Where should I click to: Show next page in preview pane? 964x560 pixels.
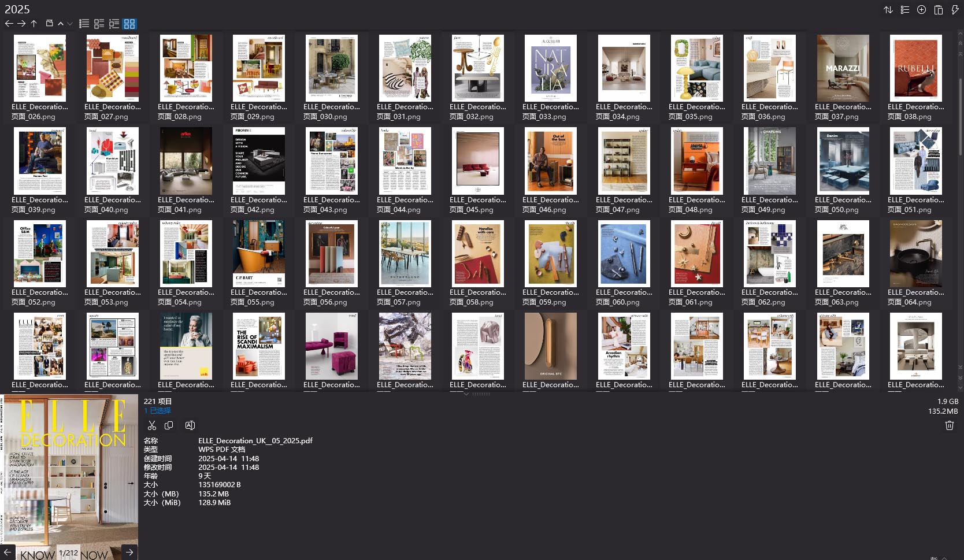click(129, 552)
